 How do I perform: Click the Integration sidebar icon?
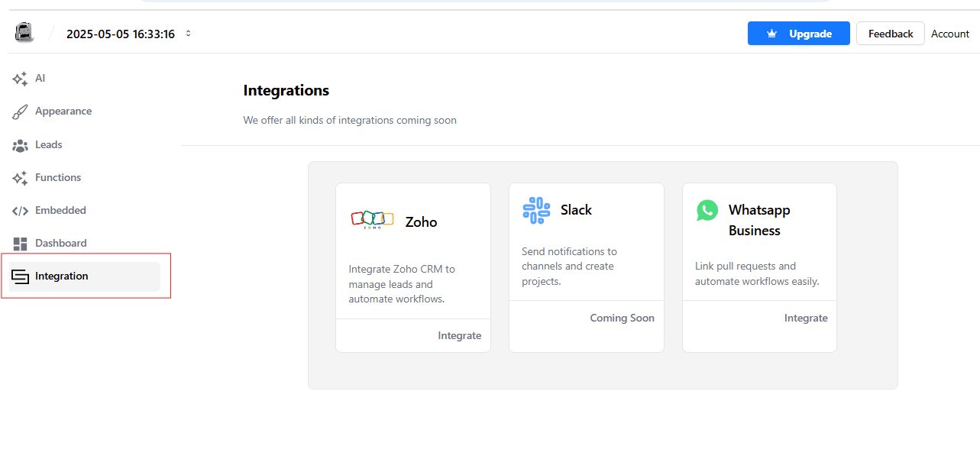(x=21, y=276)
